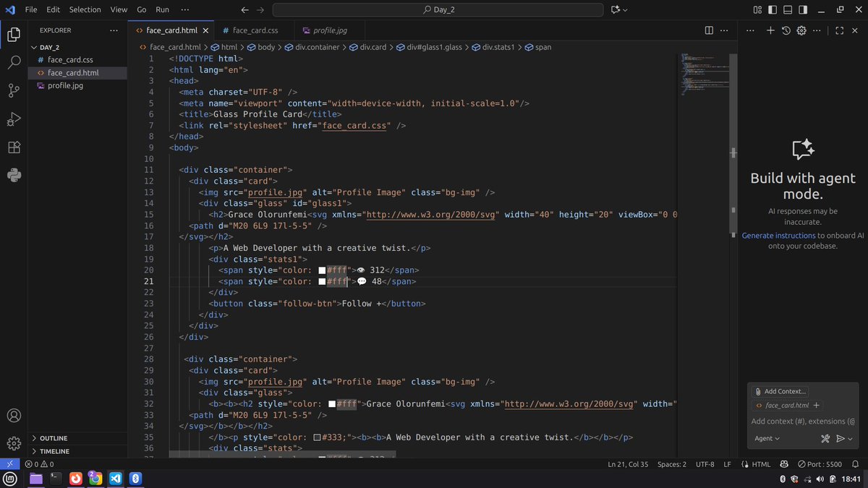Click the errors and warnings count

pyautogui.click(x=39, y=464)
